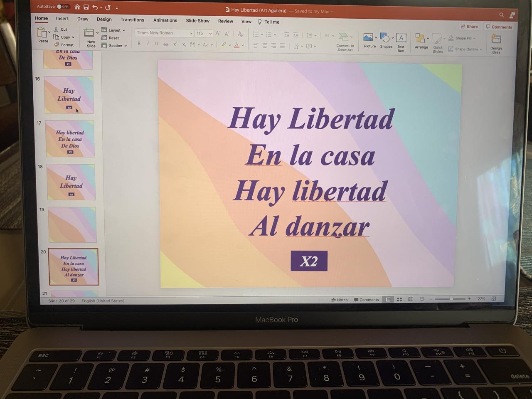Open the character spacing menu
532x399 pixels.
pos(194,44)
